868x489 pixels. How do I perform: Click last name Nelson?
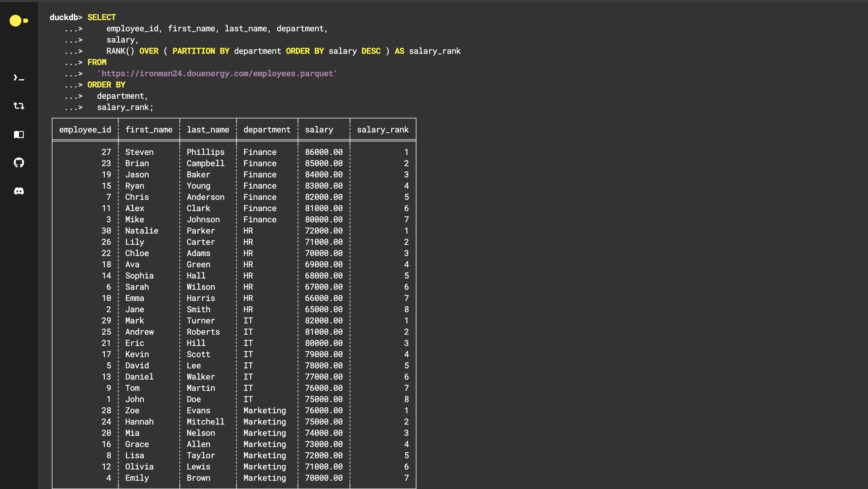pyautogui.click(x=201, y=433)
